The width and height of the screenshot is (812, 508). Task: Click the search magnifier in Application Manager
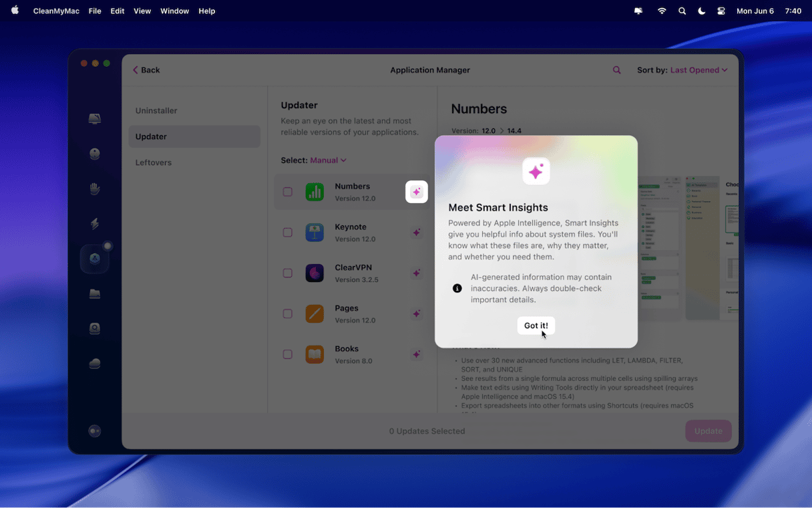click(x=617, y=70)
